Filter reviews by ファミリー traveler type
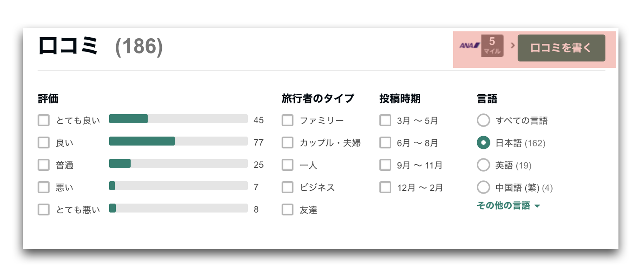 coord(288,120)
